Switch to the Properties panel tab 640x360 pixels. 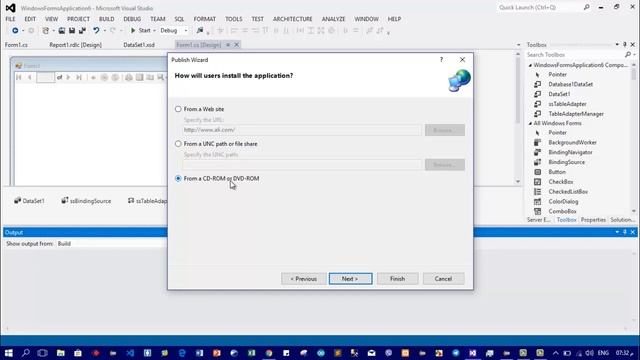(x=593, y=220)
